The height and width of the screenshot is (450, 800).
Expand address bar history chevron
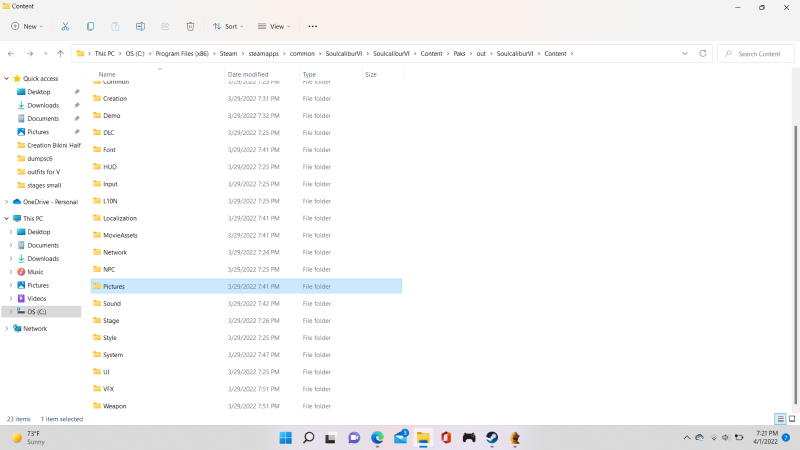685,54
